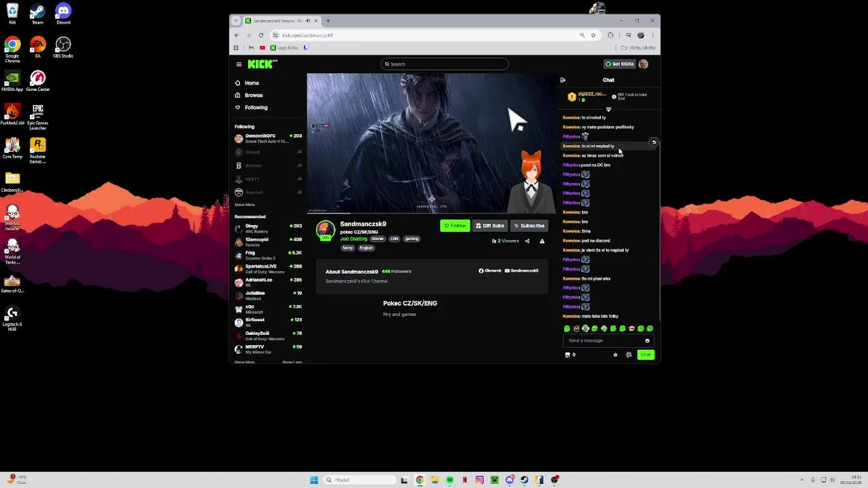Open the all bookmarks folder
The image size is (868, 488).
(639, 48)
